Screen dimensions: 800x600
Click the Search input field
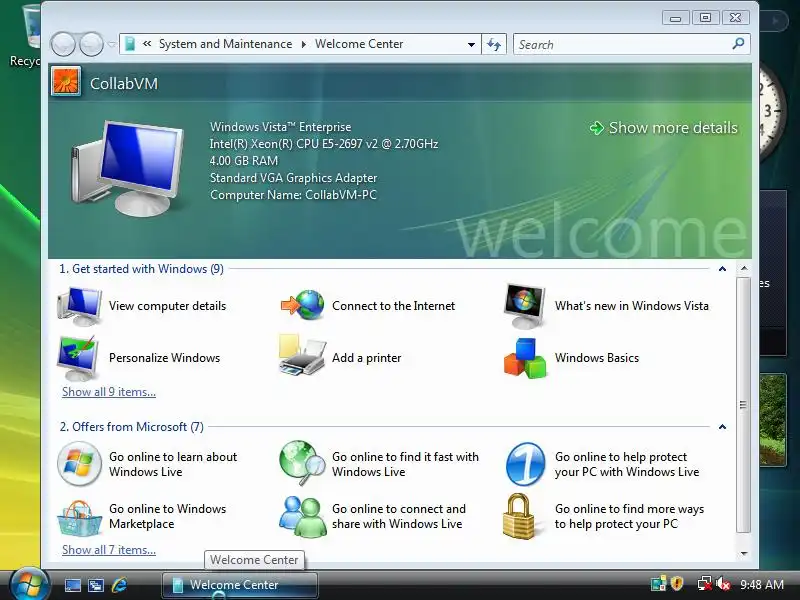(622, 44)
